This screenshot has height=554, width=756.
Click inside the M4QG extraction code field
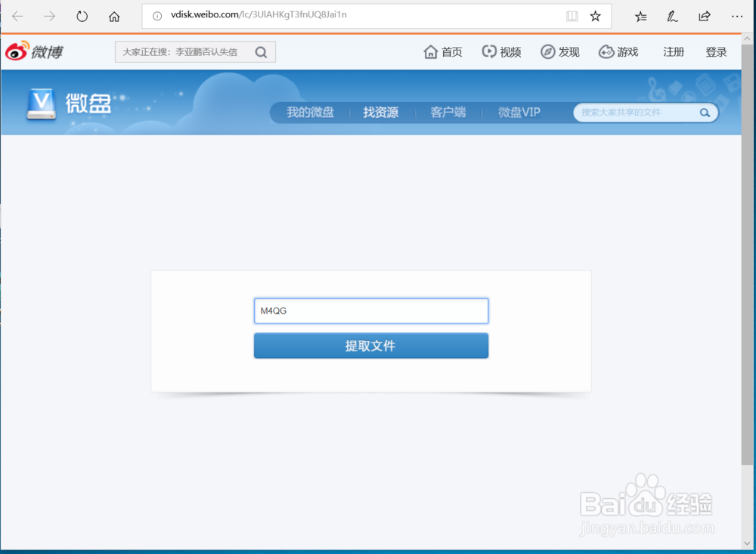[x=370, y=311]
